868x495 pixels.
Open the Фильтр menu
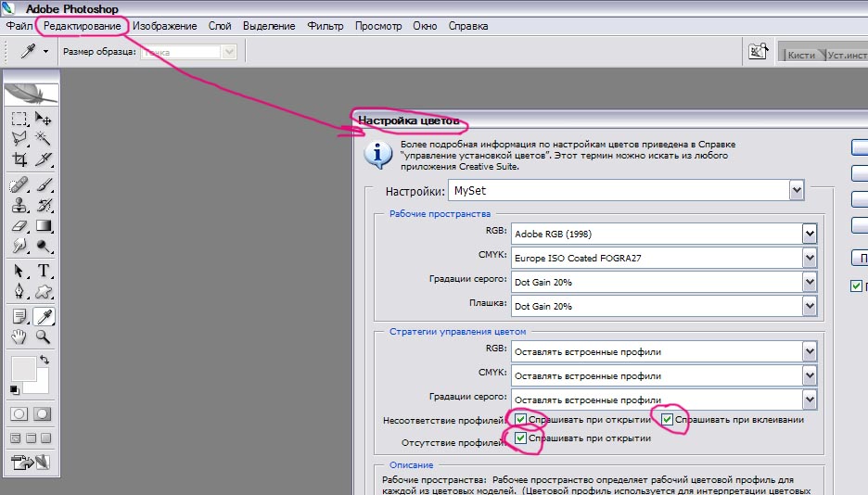[x=325, y=26]
